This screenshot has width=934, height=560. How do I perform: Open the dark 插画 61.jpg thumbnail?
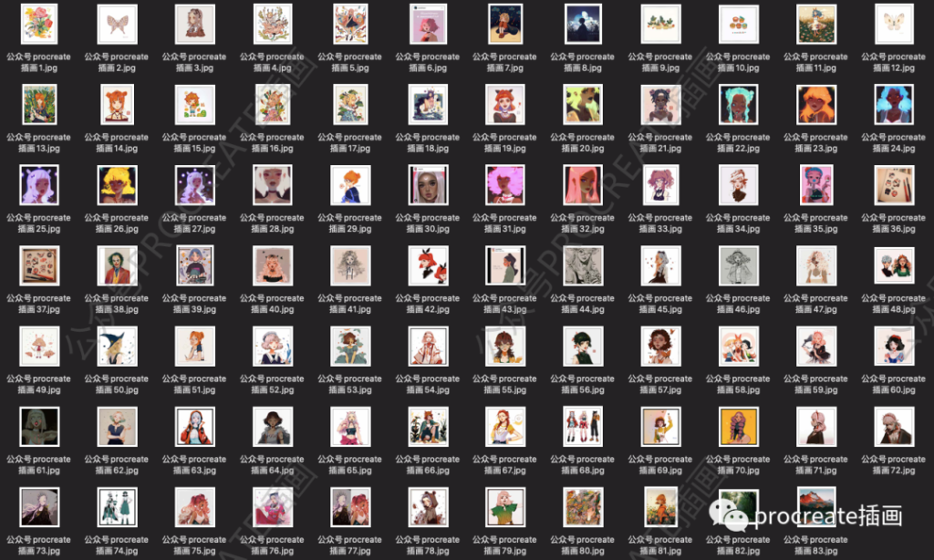click(39, 426)
